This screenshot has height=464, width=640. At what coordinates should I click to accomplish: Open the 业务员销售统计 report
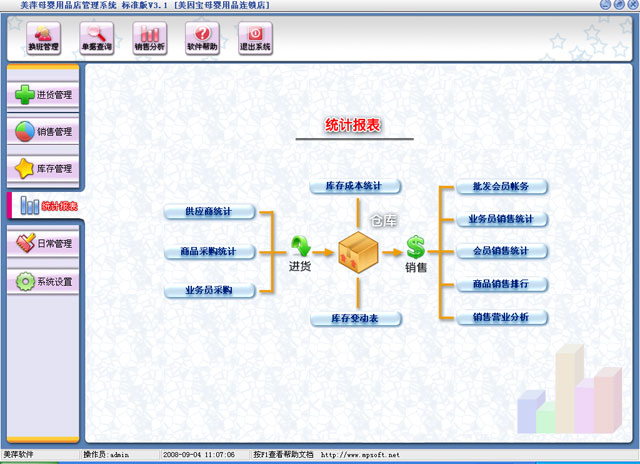tap(502, 219)
